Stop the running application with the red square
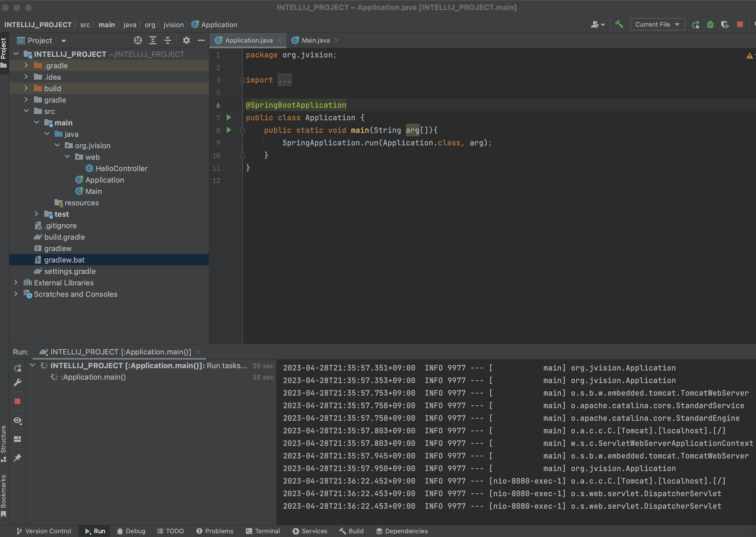 click(740, 25)
